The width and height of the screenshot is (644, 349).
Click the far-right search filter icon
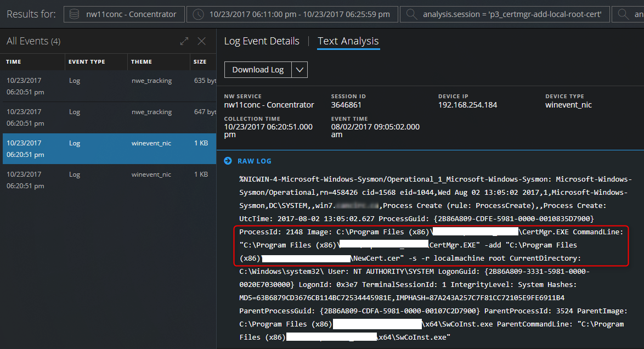tap(622, 14)
